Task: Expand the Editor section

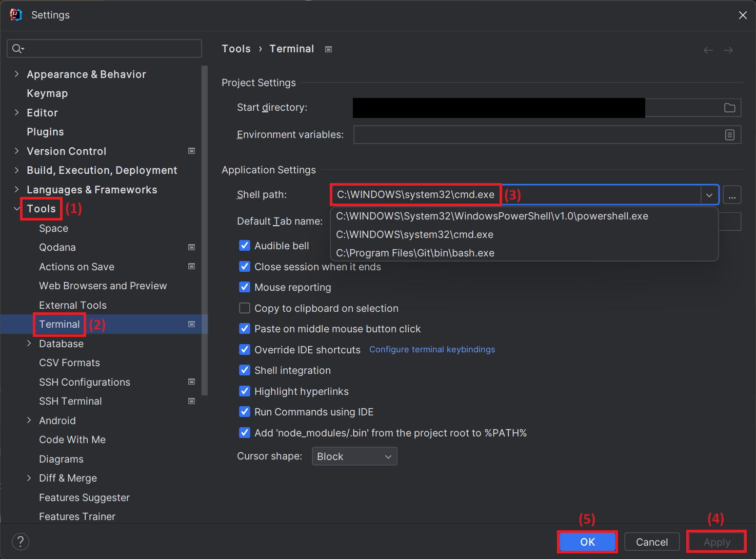Action: click(16, 113)
